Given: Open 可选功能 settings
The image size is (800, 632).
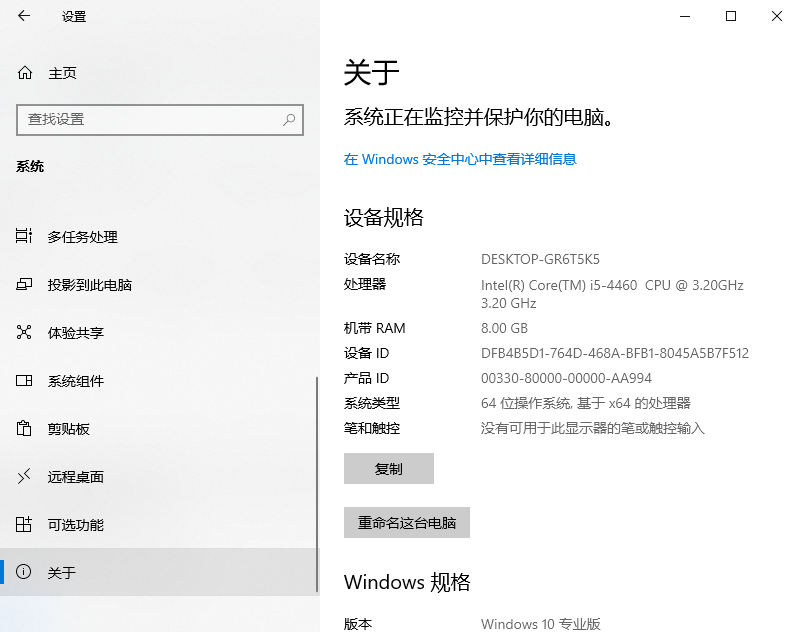Looking at the screenshot, I should (x=77, y=525).
